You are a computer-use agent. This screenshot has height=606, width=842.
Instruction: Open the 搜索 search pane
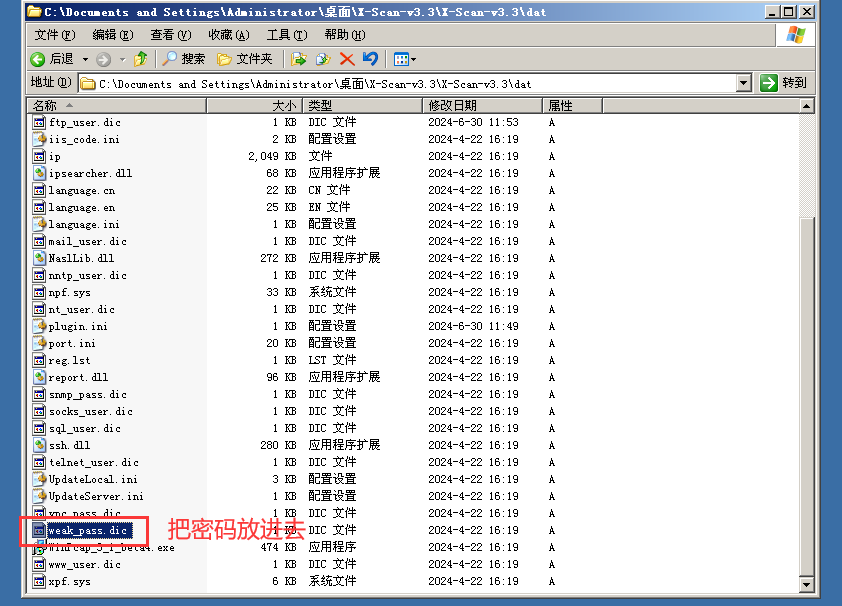click(x=184, y=59)
